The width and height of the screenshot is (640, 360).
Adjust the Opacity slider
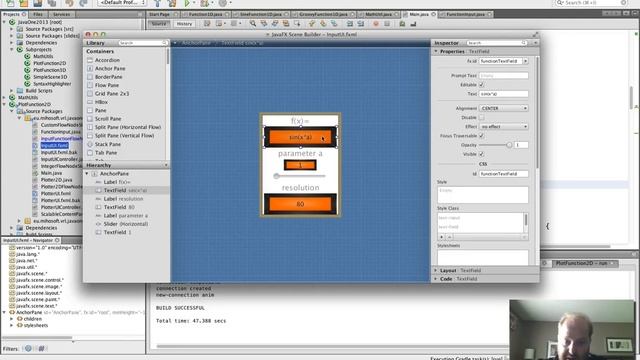(x=495, y=145)
